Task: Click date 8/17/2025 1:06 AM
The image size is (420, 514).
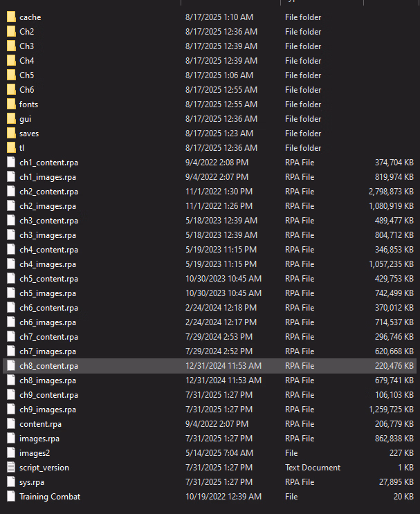Action: point(219,75)
